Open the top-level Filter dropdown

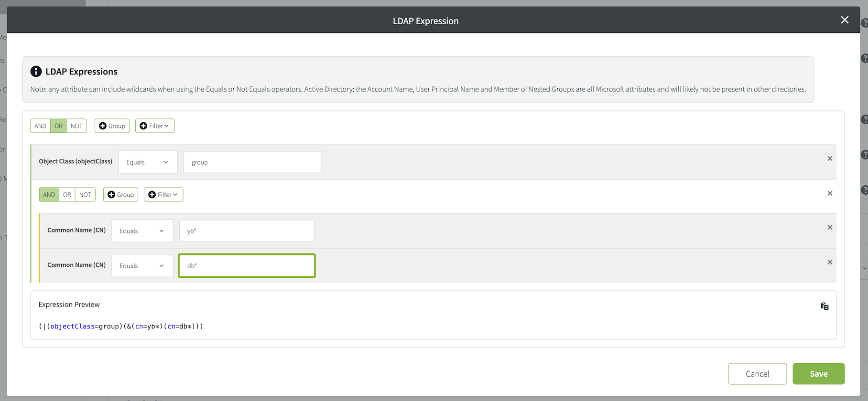[155, 126]
